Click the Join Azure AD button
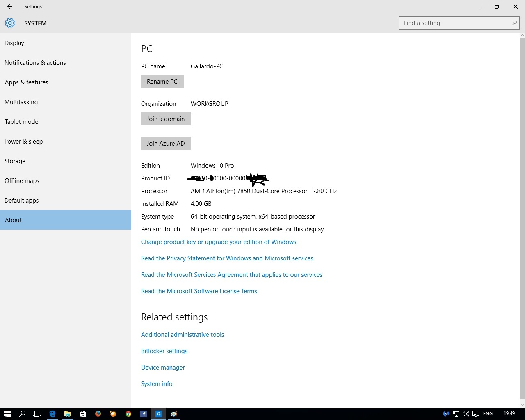Image resolution: width=525 pixels, height=420 pixels. click(166, 143)
